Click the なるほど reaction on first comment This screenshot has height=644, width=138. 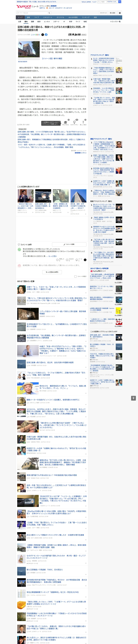tap(70, 260)
